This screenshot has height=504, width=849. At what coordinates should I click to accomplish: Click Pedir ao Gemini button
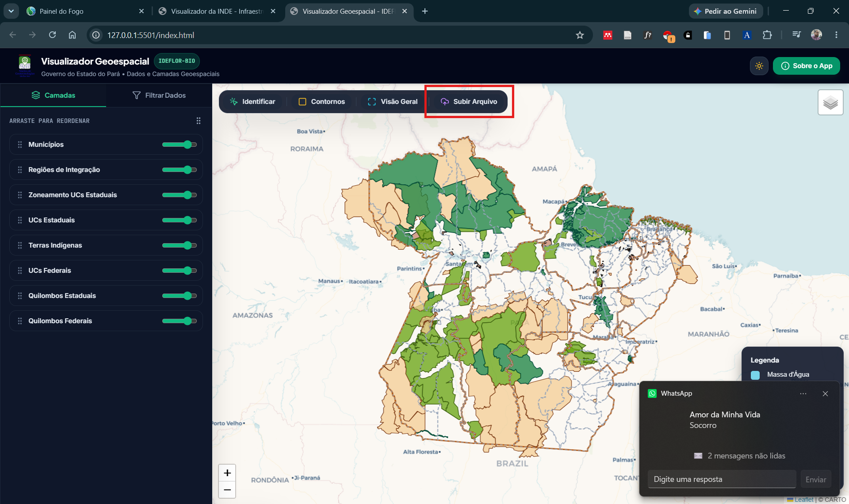click(726, 11)
